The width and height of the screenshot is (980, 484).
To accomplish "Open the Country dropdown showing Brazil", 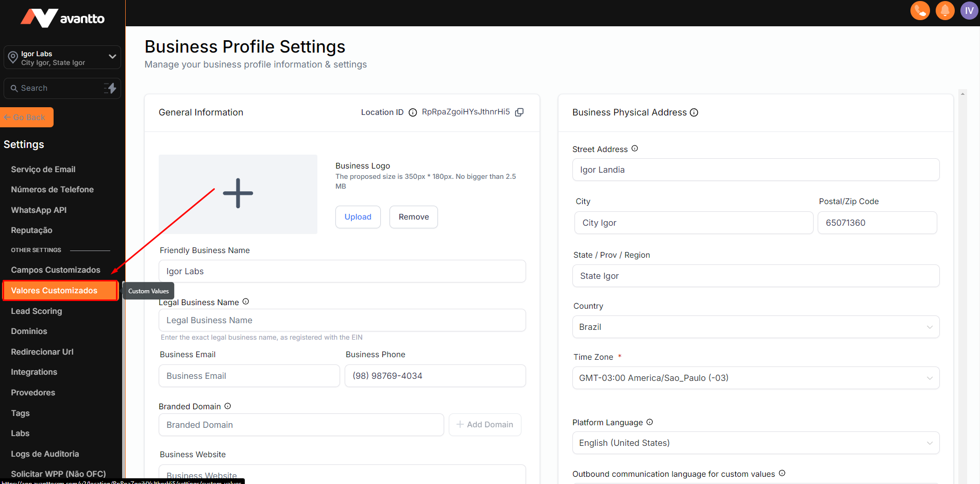I will point(755,327).
